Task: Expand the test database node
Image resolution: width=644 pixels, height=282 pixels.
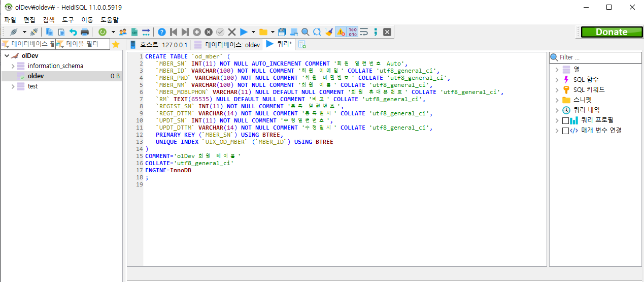Action: click(13, 86)
